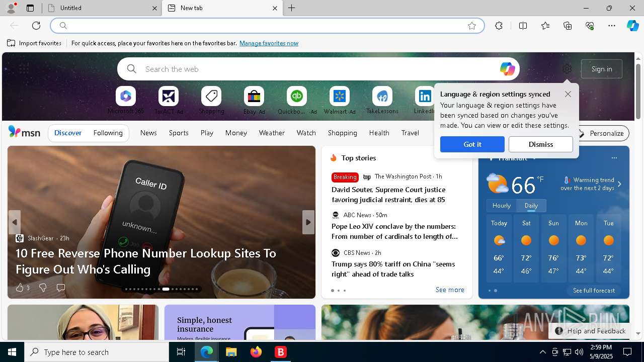Expand warming trend details chevron
The image size is (644, 362).
[x=619, y=184]
